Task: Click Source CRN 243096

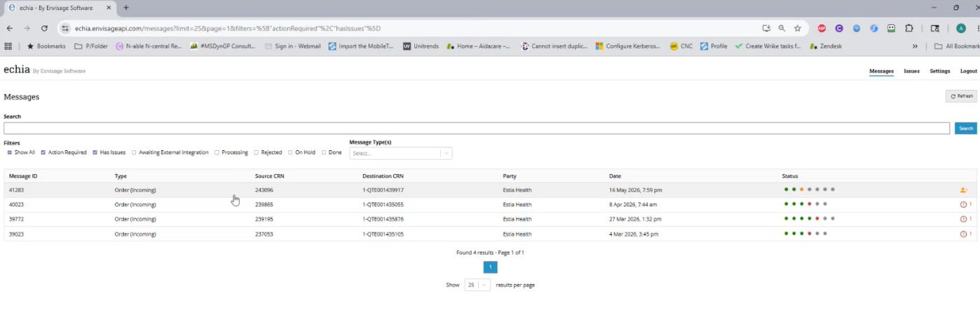Action: click(x=264, y=190)
